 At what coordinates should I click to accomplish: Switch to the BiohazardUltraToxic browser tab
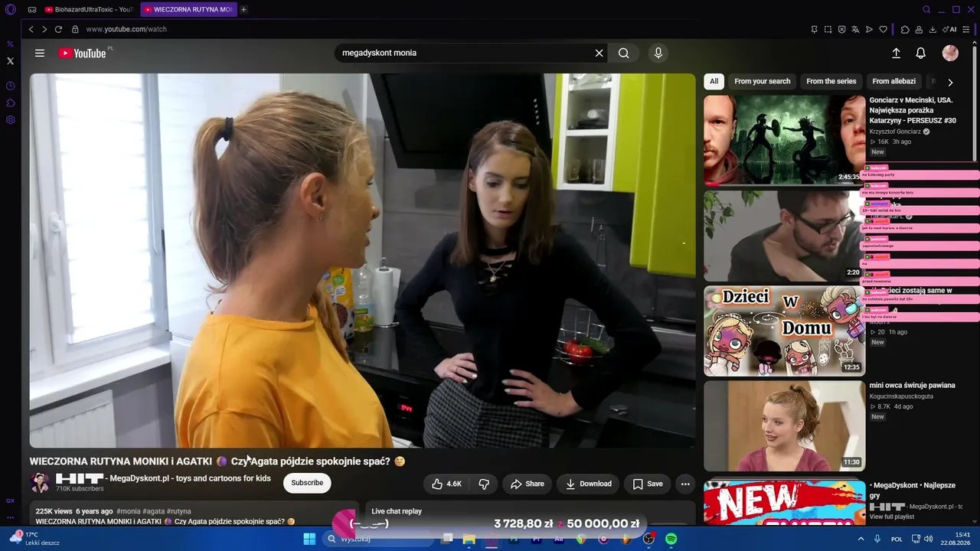pos(88,10)
